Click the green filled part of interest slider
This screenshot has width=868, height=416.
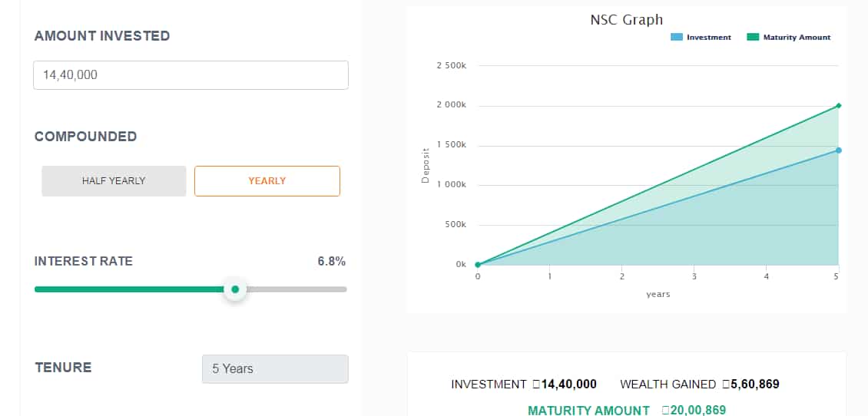[x=129, y=289]
